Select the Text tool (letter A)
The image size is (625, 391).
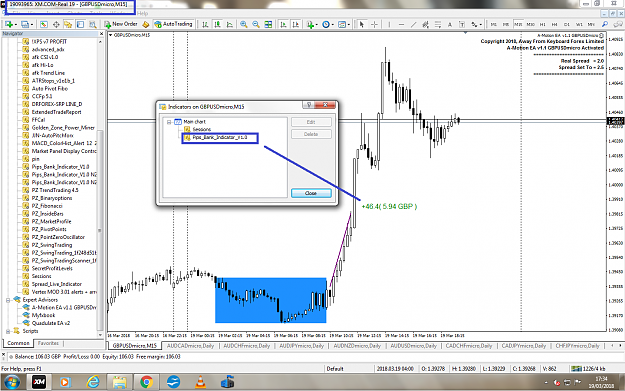(450, 24)
